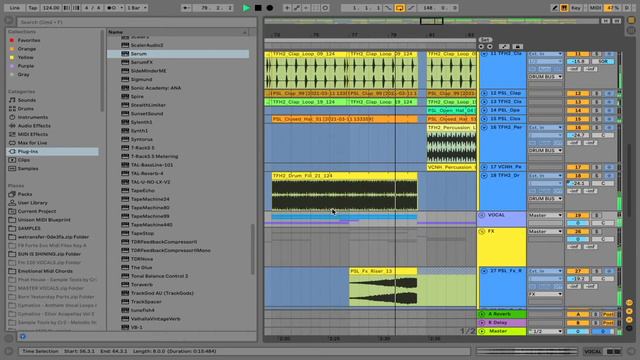Start playback with the green Play button
This screenshot has width=640, height=360.
tap(246, 8)
